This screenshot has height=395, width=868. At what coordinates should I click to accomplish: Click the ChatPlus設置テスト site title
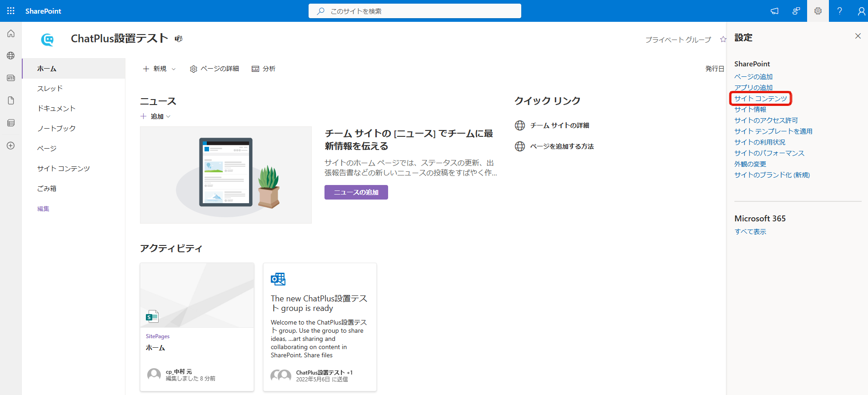120,39
